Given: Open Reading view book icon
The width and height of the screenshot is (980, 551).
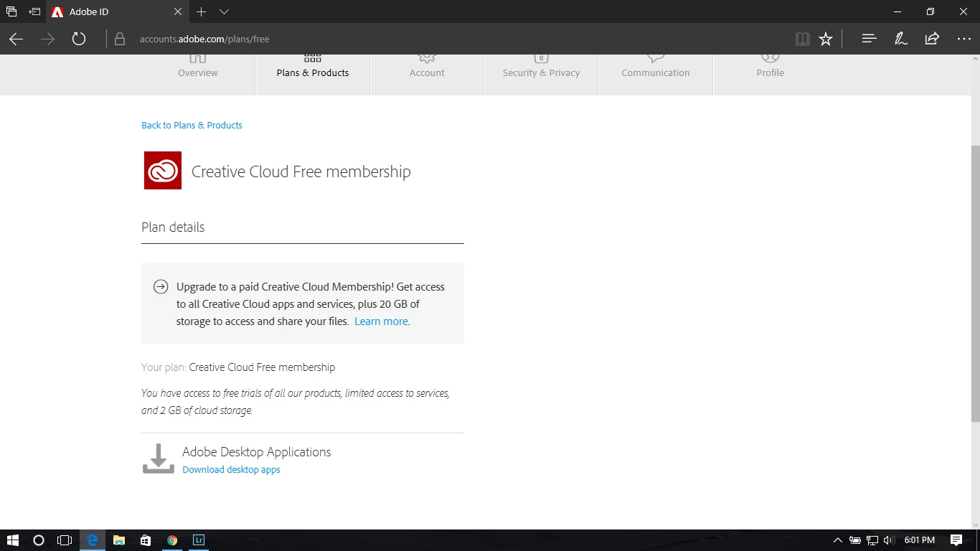Looking at the screenshot, I should coord(803,39).
